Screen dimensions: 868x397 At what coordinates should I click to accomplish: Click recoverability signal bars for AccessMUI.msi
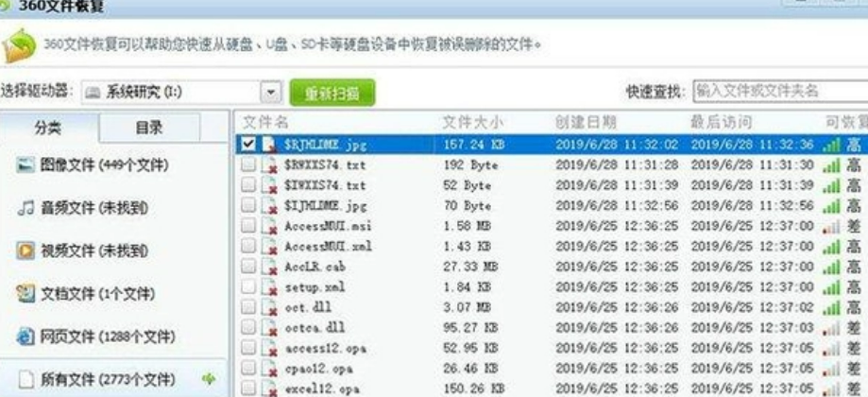pyautogui.click(x=831, y=227)
